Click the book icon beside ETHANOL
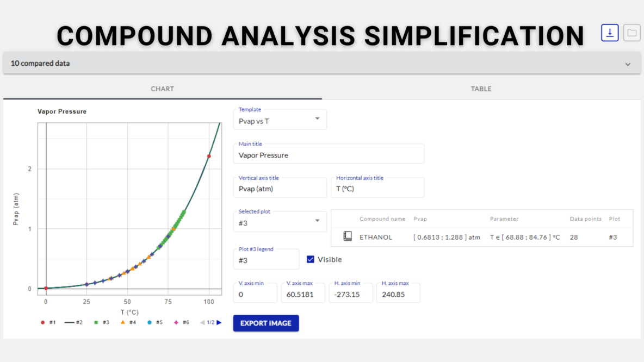 coord(348,236)
